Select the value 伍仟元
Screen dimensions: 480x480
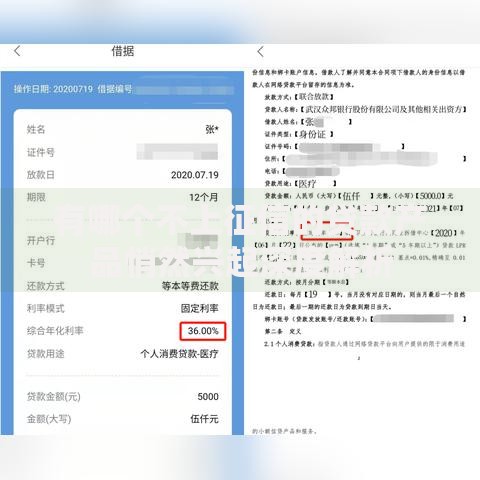pyautogui.click(x=204, y=419)
